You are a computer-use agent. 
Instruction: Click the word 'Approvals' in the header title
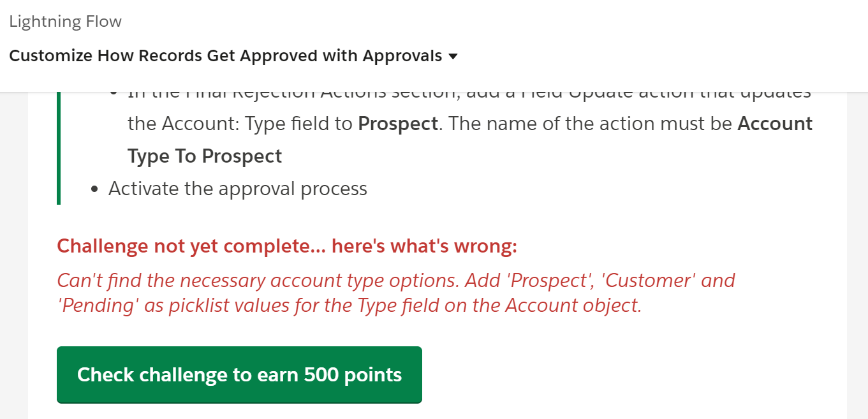(402, 56)
